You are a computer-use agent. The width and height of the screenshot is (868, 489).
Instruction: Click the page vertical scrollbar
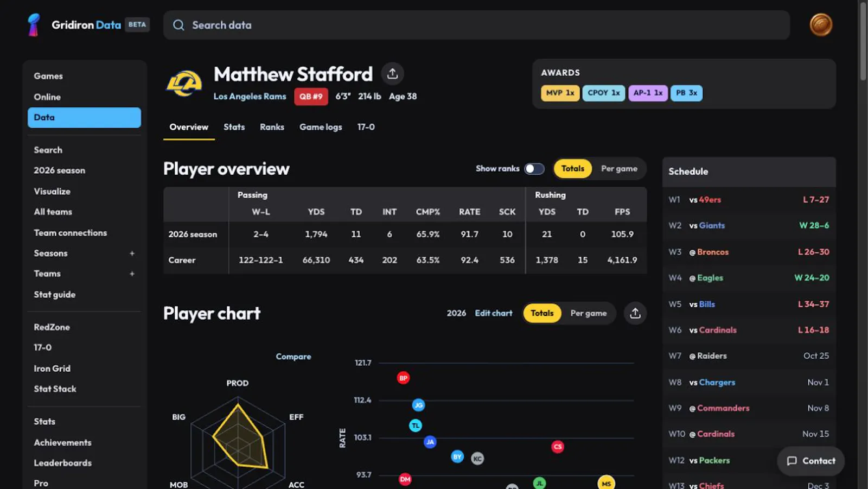(x=863, y=41)
